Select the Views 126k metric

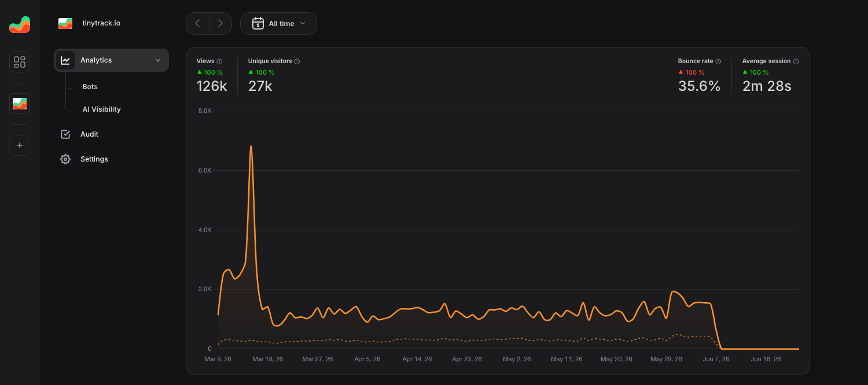tap(212, 76)
